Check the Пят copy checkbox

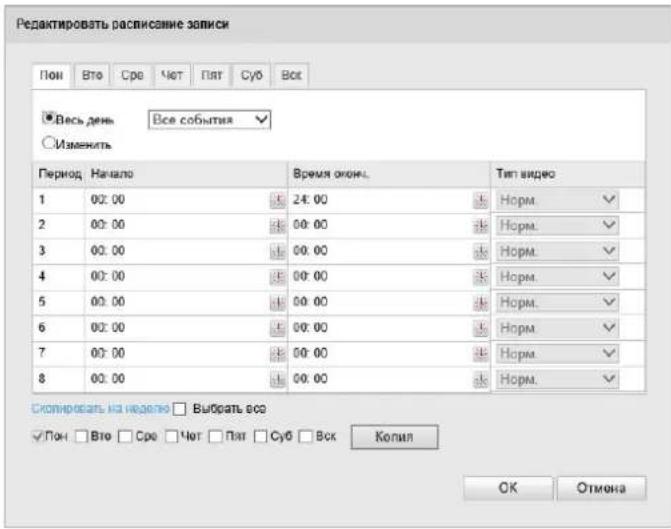click(215, 437)
